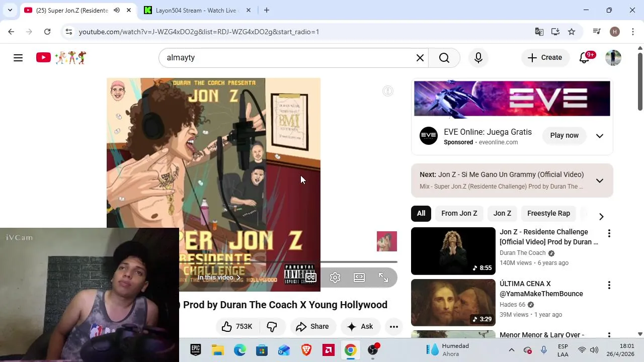Screen dimensions: 644x362
Task: Open the YouTube account avatar menu
Action: pos(613,58)
